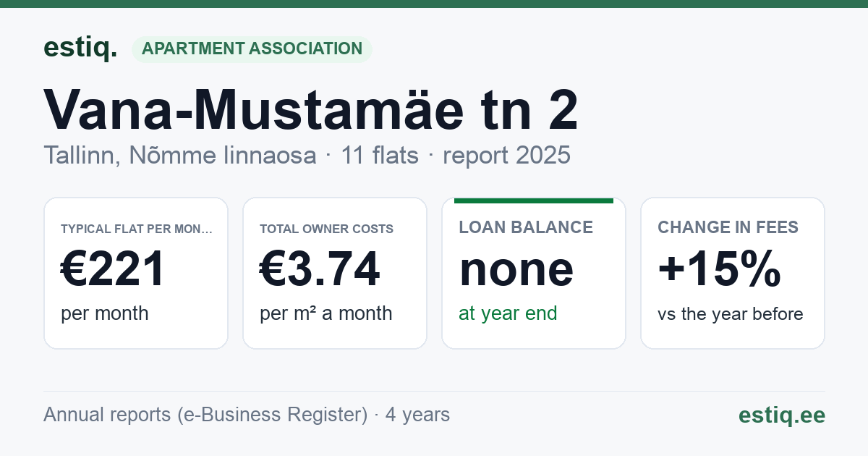The height and width of the screenshot is (456, 868).
Task: Click the subtitle 'Tallinn, Nõmme linnaosa · 11 flats · report 2025'
Action: (x=307, y=156)
